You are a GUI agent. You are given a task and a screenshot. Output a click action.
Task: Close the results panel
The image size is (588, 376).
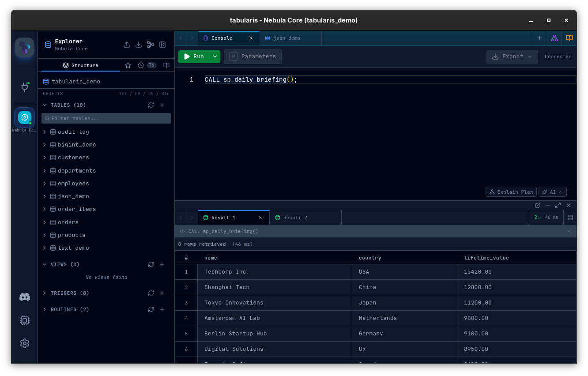tap(569, 205)
